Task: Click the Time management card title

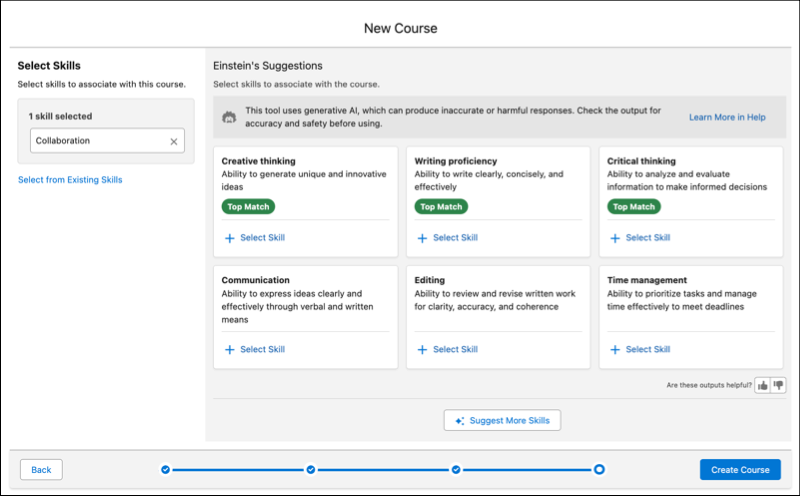Action: pos(647,280)
